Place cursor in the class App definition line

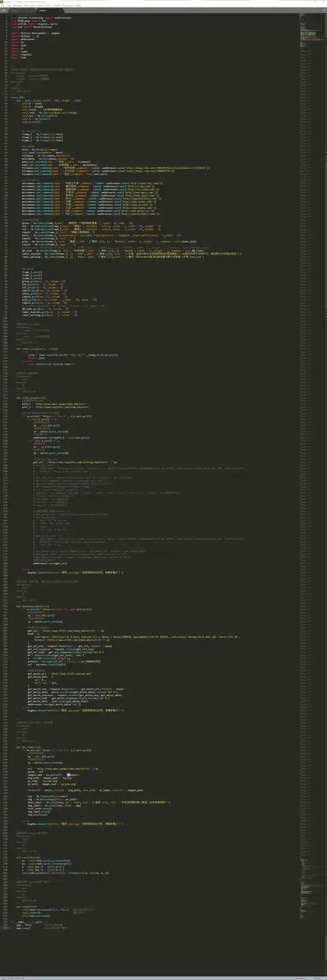tap(16, 97)
